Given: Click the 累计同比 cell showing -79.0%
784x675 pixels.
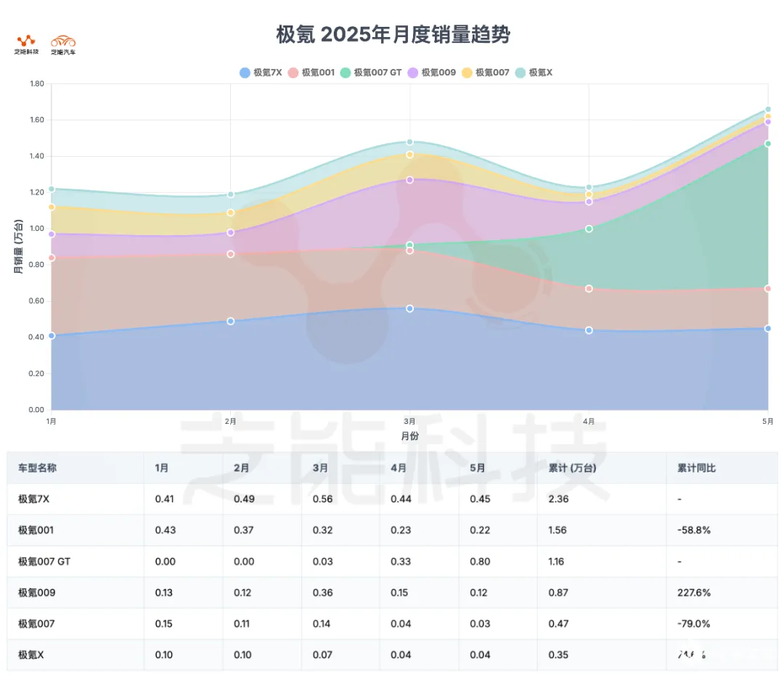Looking at the screenshot, I should [694, 623].
